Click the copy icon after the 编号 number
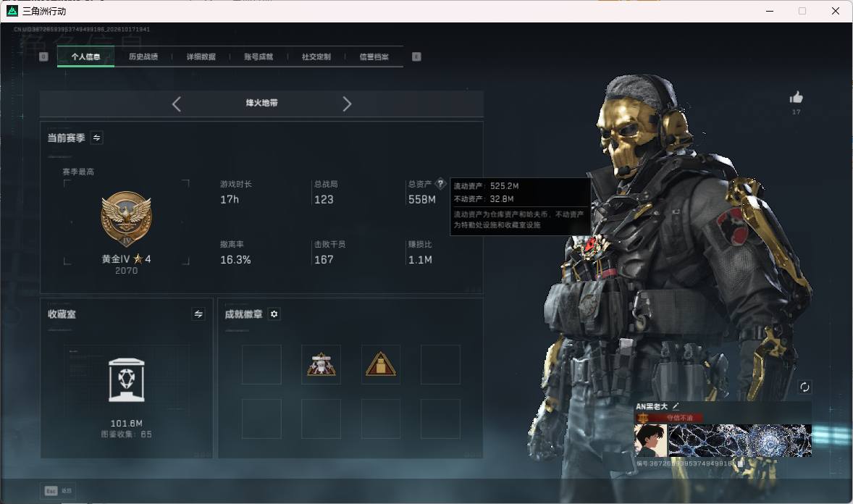 pyautogui.click(x=740, y=463)
